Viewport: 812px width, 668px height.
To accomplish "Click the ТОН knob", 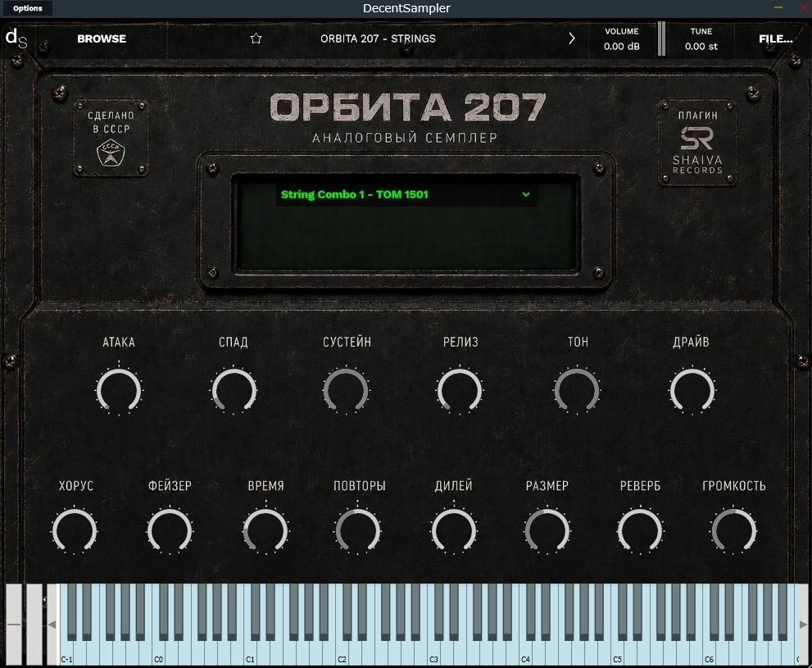I will [577, 390].
